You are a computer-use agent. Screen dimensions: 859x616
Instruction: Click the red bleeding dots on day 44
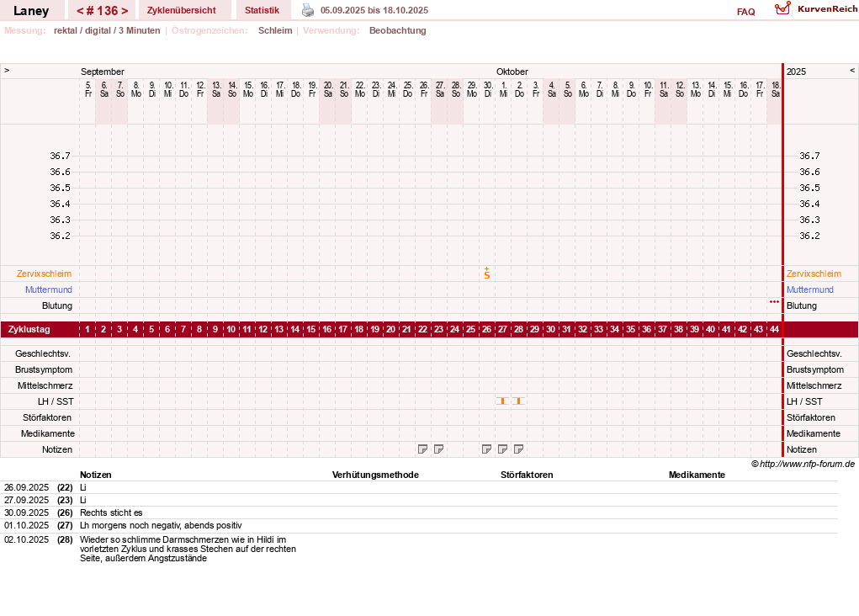tap(774, 302)
